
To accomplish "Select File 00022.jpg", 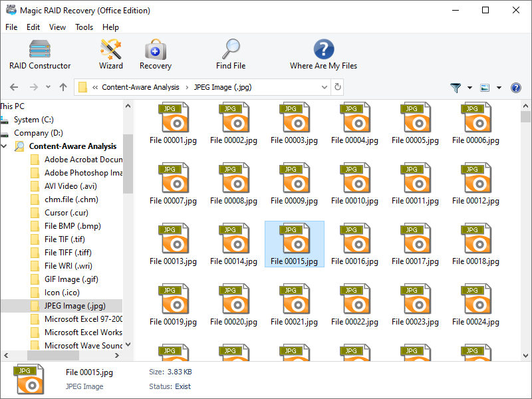I will tap(354, 305).
